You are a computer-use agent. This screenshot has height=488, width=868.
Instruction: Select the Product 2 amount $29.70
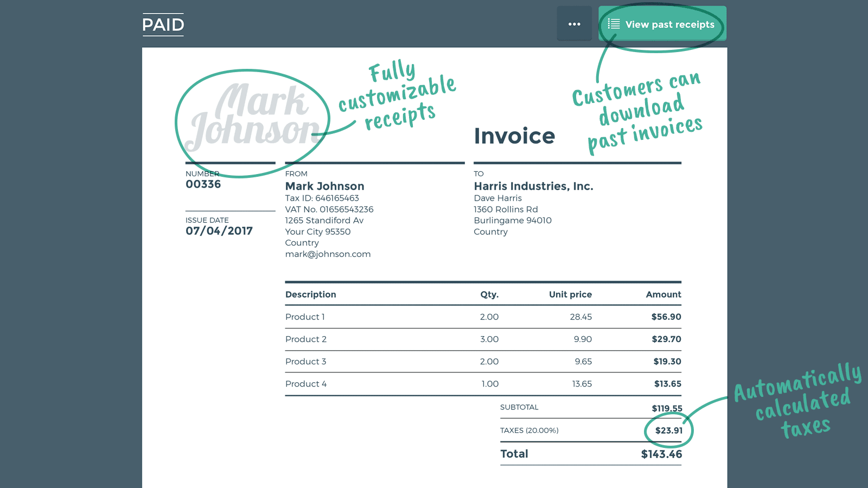pos(666,339)
